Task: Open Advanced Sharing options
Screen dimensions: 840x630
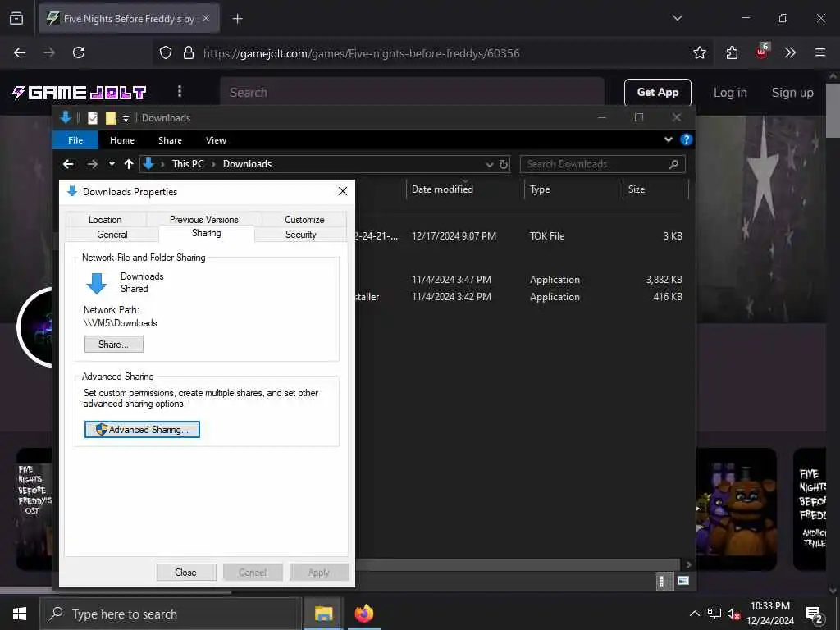Action: [x=142, y=429]
